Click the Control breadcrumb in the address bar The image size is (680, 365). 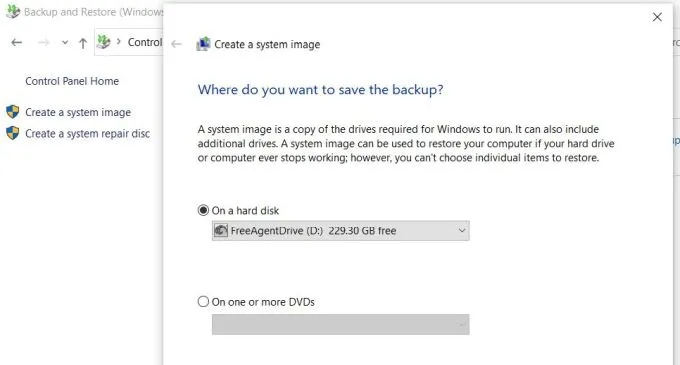(x=145, y=42)
